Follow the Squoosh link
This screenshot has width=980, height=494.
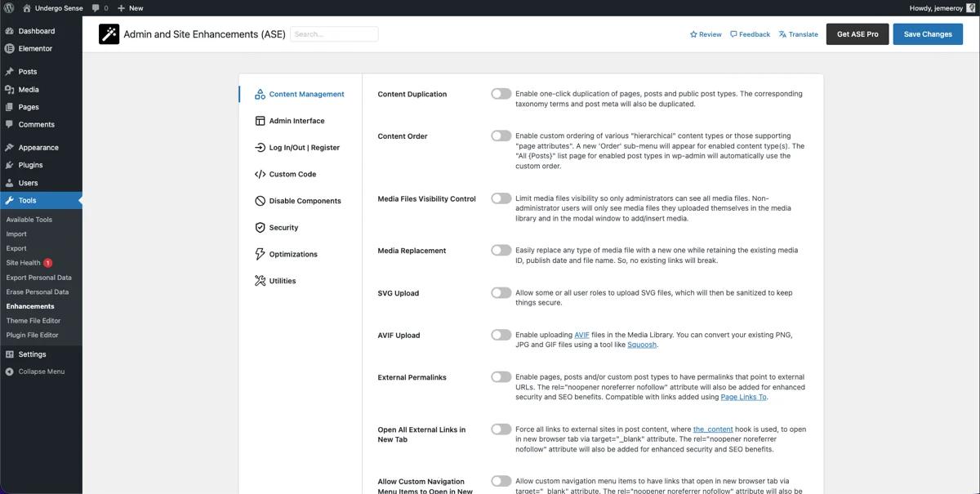(x=642, y=345)
